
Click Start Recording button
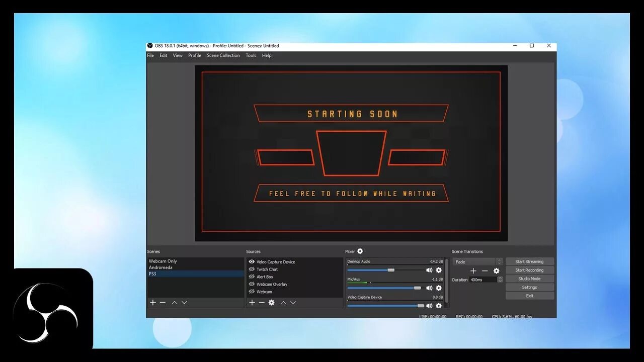(x=530, y=270)
